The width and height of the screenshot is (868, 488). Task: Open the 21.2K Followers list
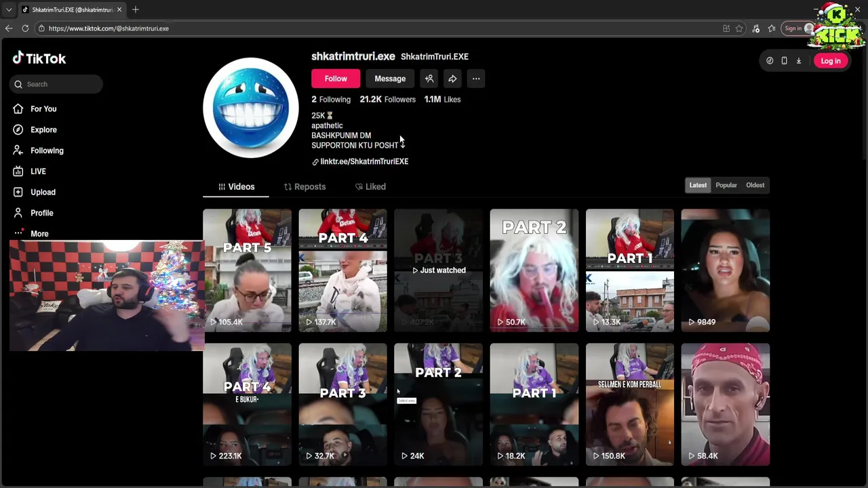(388, 100)
